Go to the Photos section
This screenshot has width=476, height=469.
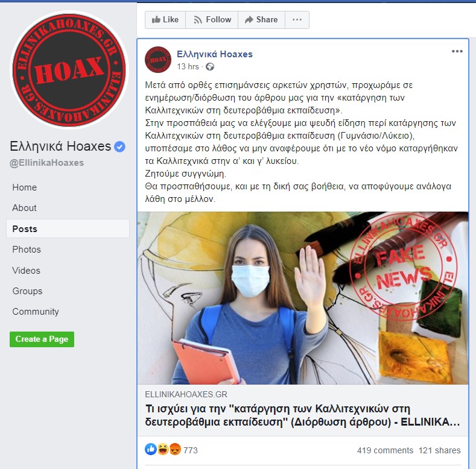pyautogui.click(x=27, y=250)
